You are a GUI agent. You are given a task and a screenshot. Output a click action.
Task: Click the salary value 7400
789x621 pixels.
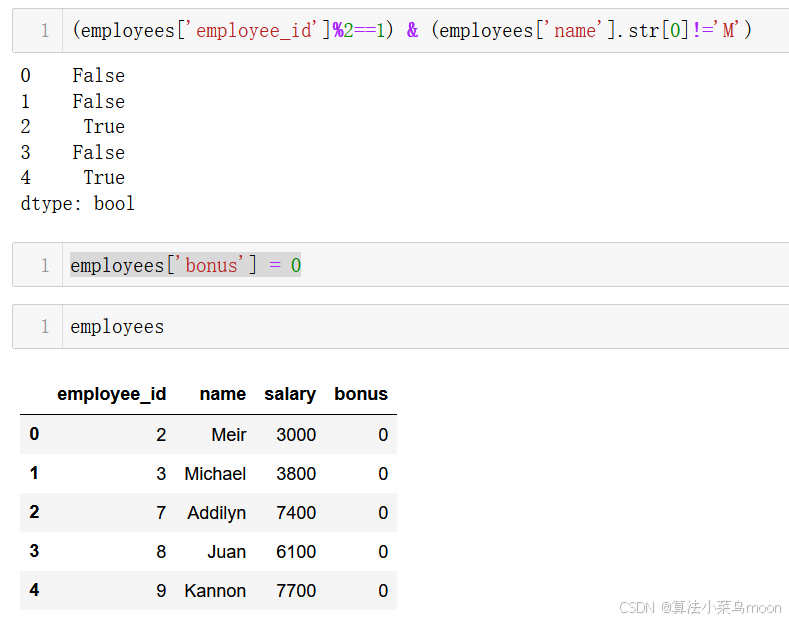pyautogui.click(x=296, y=513)
